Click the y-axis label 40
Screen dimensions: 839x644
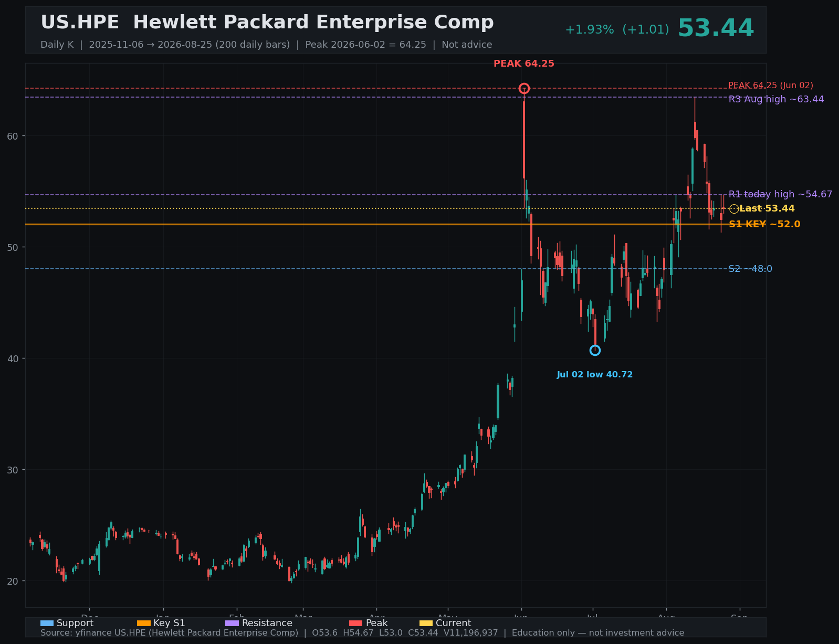coord(13,358)
